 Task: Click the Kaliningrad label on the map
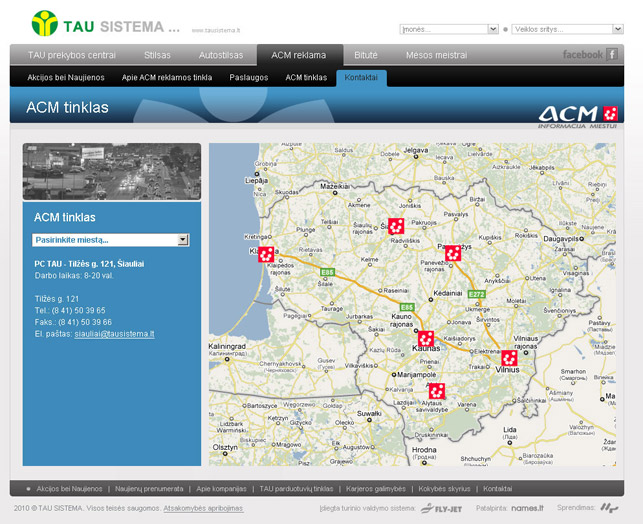pyautogui.click(x=227, y=346)
